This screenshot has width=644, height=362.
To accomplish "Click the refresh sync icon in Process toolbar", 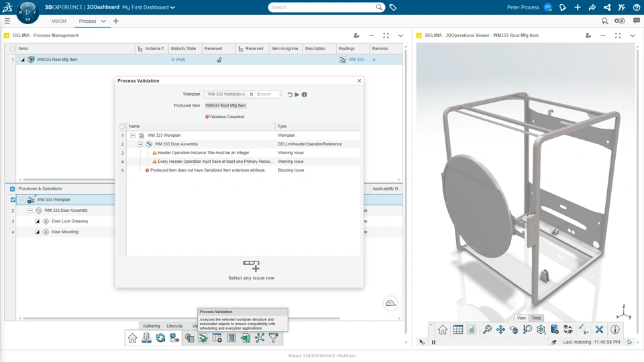I will click(160, 338).
